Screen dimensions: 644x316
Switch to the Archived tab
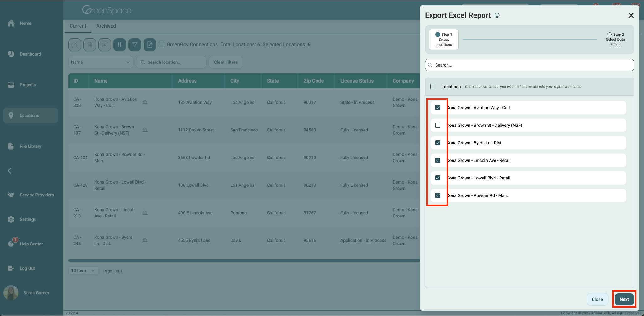[106, 26]
